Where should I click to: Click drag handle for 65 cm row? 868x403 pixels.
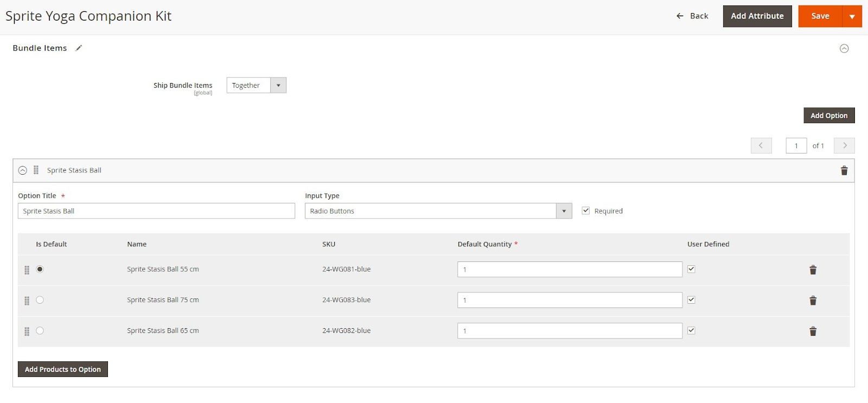27,331
